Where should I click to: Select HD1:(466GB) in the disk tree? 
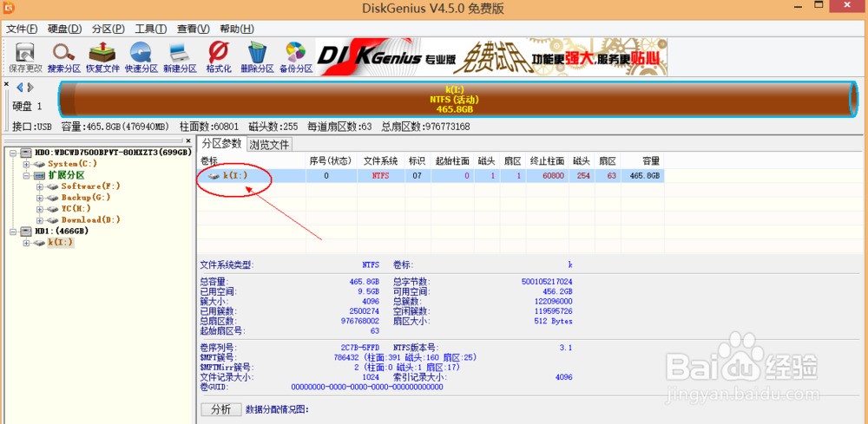click(62, 231)
